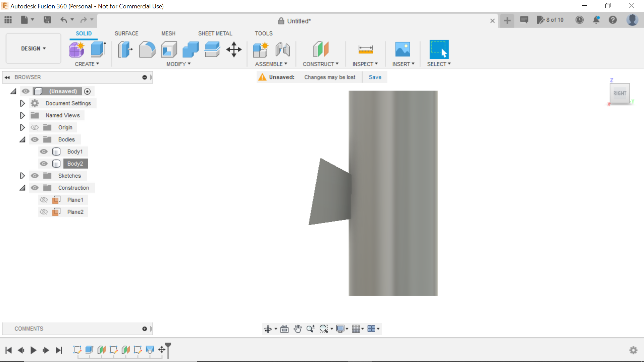
Task: Switch to the Sheet Metal tab
Action: [x=215, y=33]
